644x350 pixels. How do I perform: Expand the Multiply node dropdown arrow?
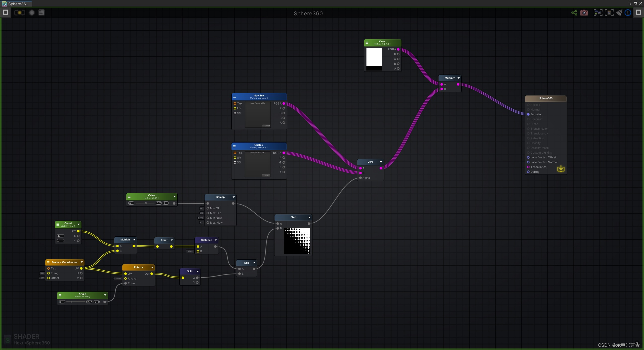pos(458,78)
